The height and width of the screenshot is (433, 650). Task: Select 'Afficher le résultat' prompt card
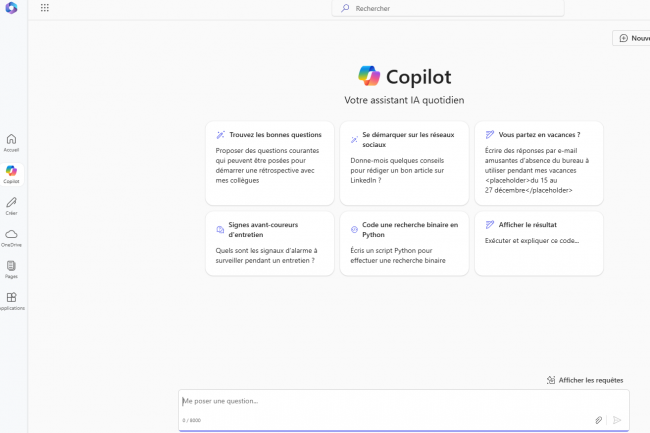(539, 243)
